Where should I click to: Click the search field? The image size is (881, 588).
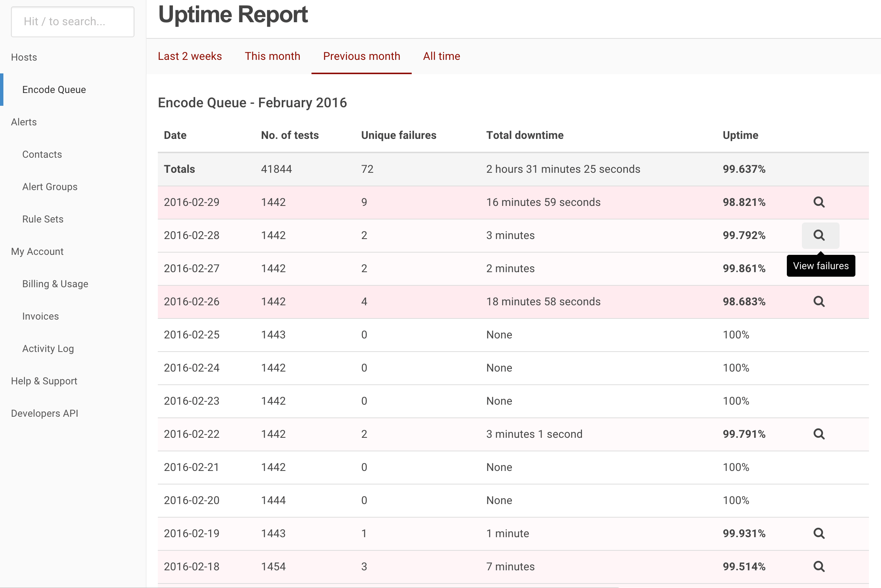[73, 21]
